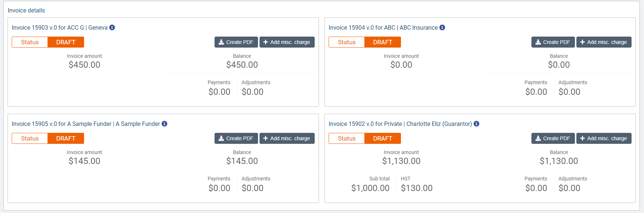Create PDF for Invoice 15905

[x=236, y=138]
